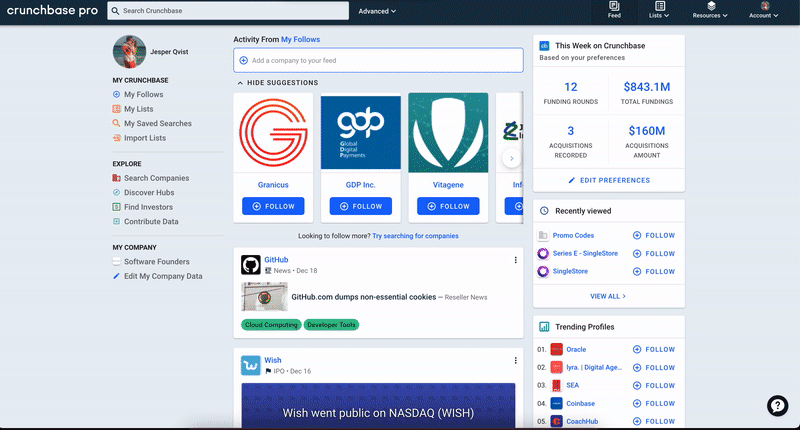Select Edit My Company Data
This screenshot has width=800, height=430.
(163, 276)
